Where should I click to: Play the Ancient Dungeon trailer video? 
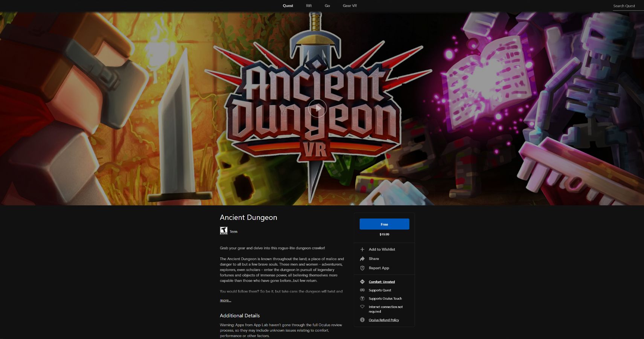coord(317,108)
